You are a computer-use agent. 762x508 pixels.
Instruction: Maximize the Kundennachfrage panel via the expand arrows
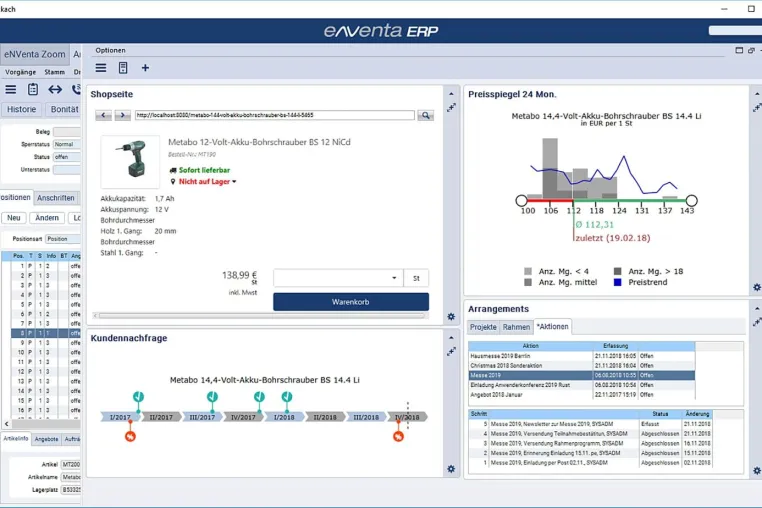click(451, 351)
